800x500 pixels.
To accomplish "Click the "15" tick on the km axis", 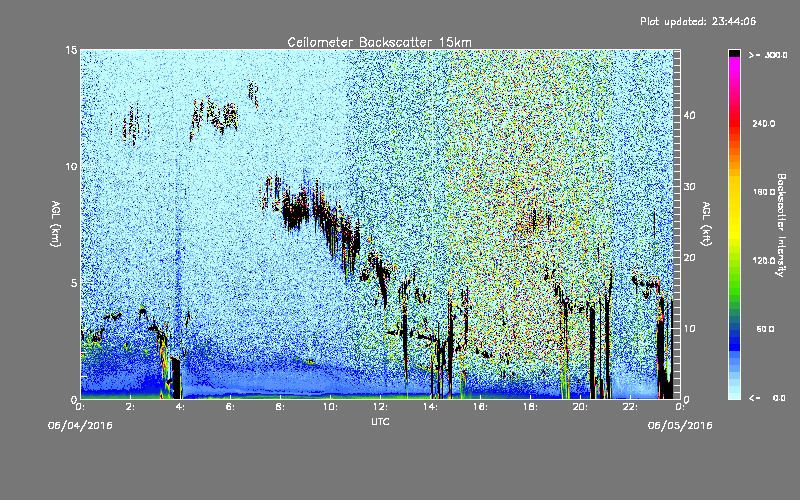I will click(x=71, y=50).
